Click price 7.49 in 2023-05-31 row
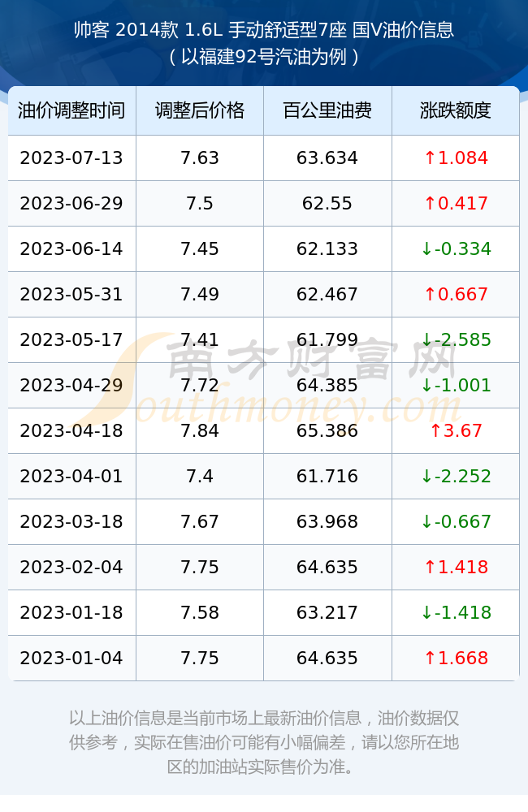 click(x=200, y=294)
